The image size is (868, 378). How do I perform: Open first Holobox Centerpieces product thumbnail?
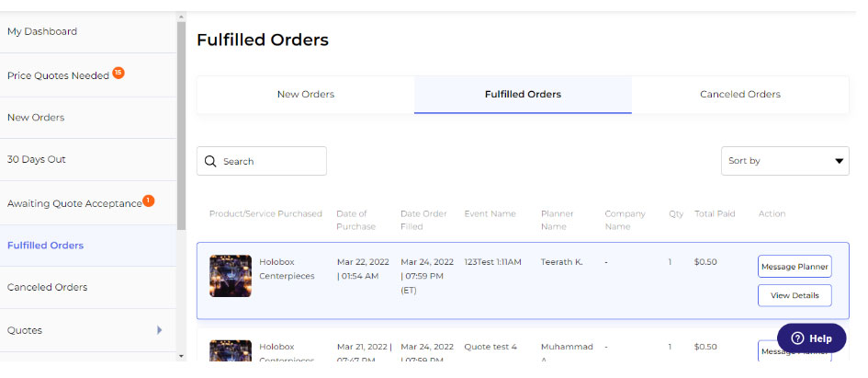pyautogui.click(x=230, y=276)
